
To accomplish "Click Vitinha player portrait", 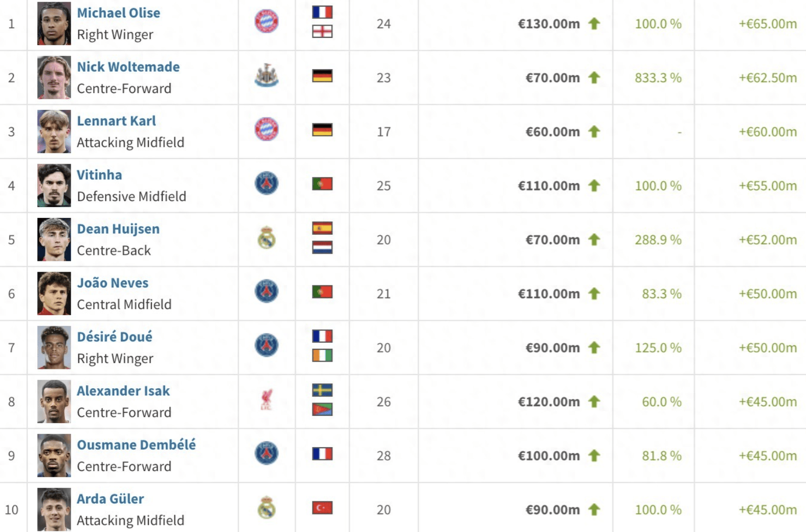I will (x=54, y=185).
